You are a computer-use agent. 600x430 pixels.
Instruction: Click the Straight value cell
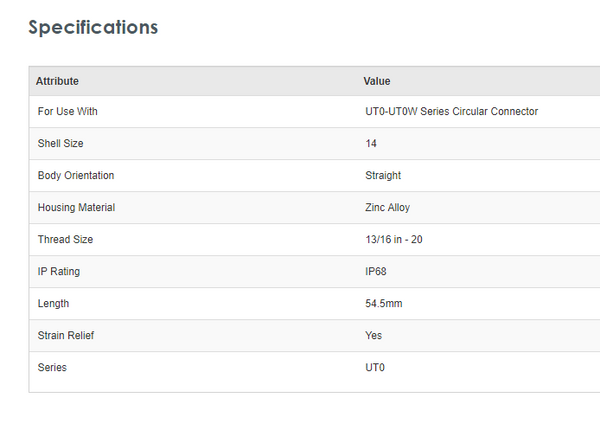(x=383, y=176)
